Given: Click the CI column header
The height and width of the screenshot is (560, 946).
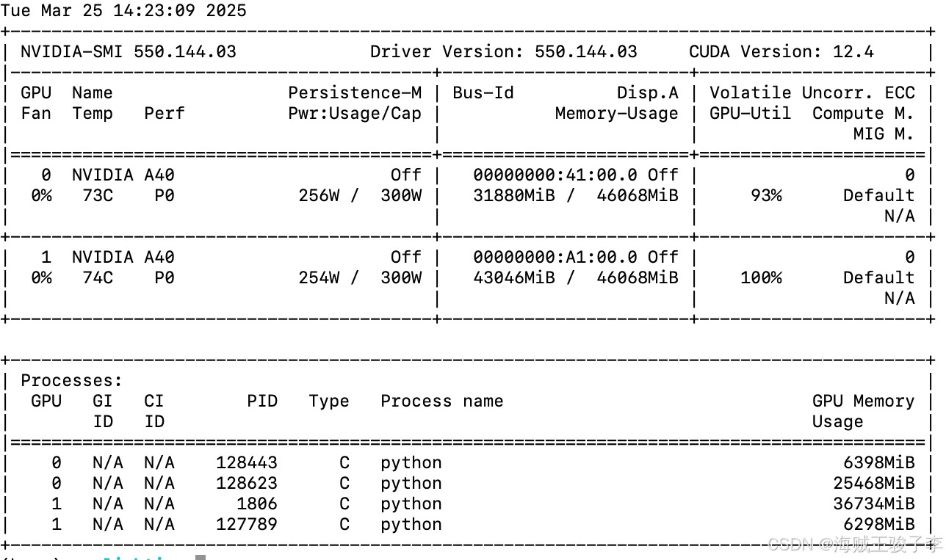Looking at the screenshot, I should (x=154, y=401).
